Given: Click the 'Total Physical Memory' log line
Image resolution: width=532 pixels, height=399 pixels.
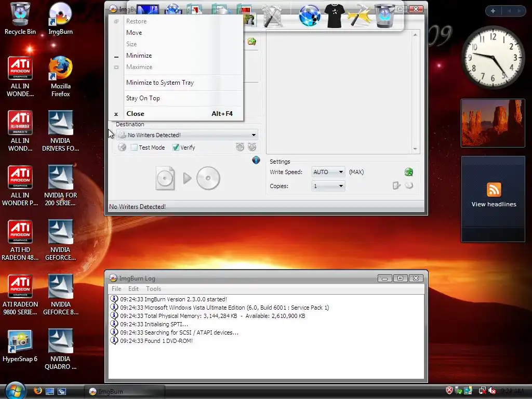Looking at the screenshot, I should tap(212, 316).
